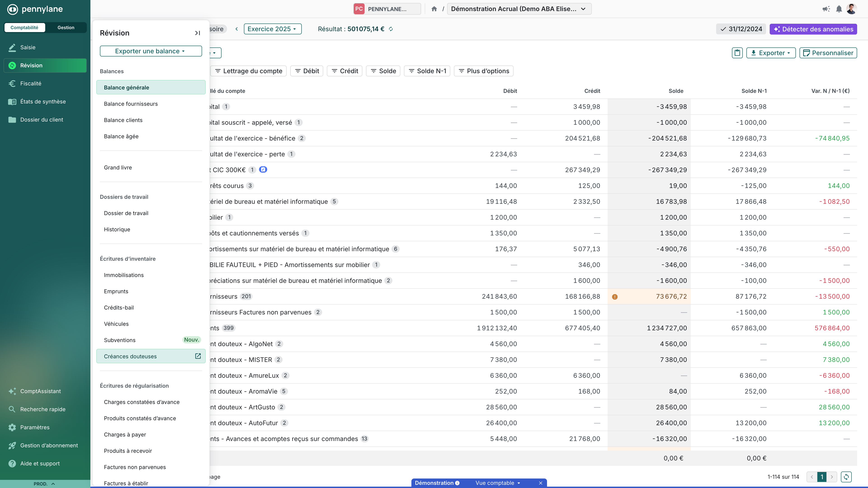Expand the Exporter une balance dropdown
The image size is (868, 488).
(151, 51)
